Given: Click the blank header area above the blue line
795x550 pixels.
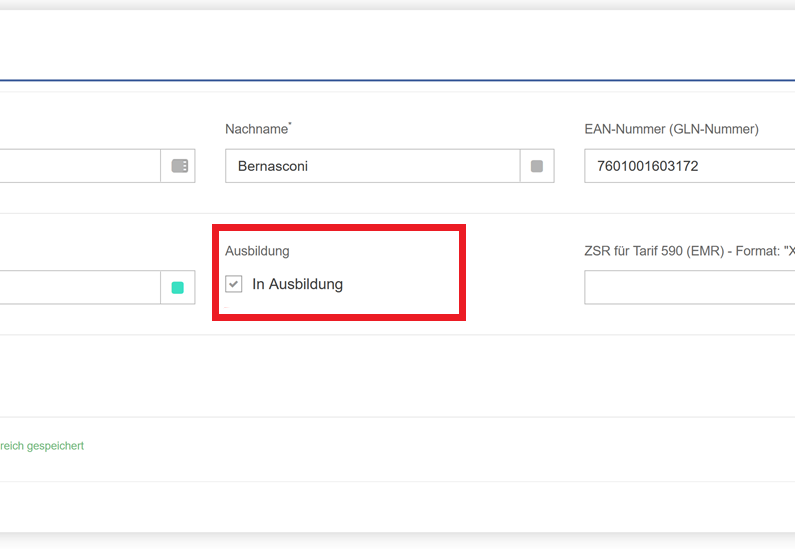Looking at the screenshot, I should coord(398,45).
